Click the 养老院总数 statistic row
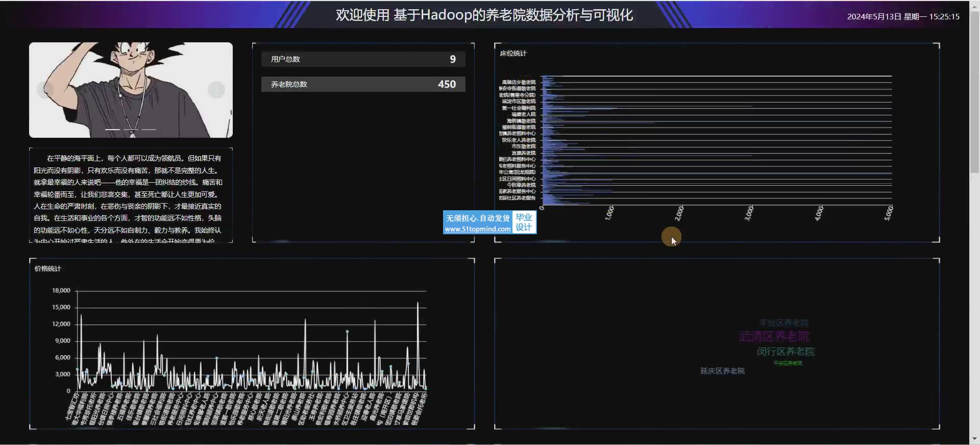The height and width of the screenshot is (445, 980). coord(363,84)
